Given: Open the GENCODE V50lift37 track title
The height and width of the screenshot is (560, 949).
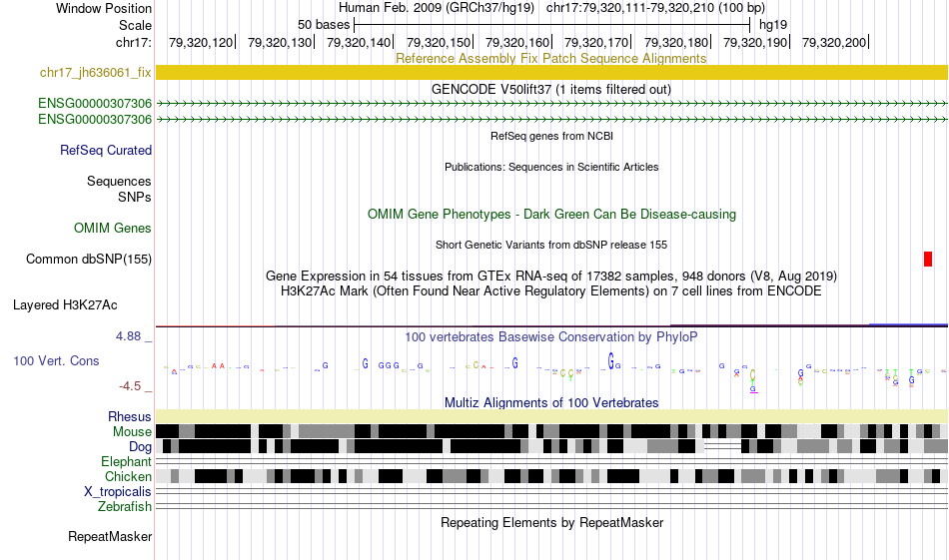Looking at the screenshot, I should click(550, 90).
